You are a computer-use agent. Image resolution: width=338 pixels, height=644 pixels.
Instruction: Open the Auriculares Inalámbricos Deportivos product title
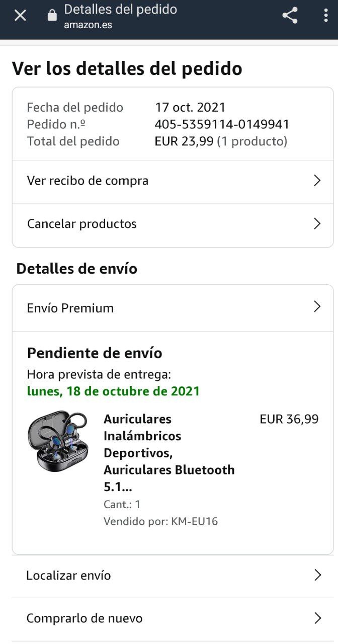[x=169, y=453]
